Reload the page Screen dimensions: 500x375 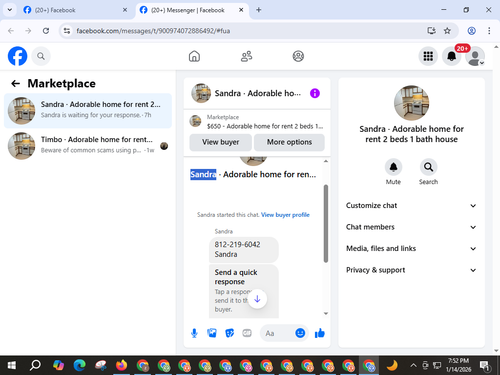46,31
